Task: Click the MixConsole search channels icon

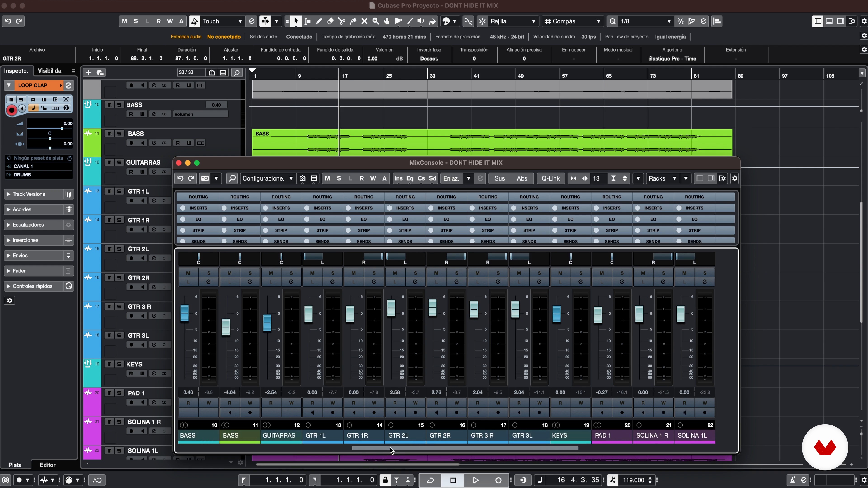Action: point(232,178)
